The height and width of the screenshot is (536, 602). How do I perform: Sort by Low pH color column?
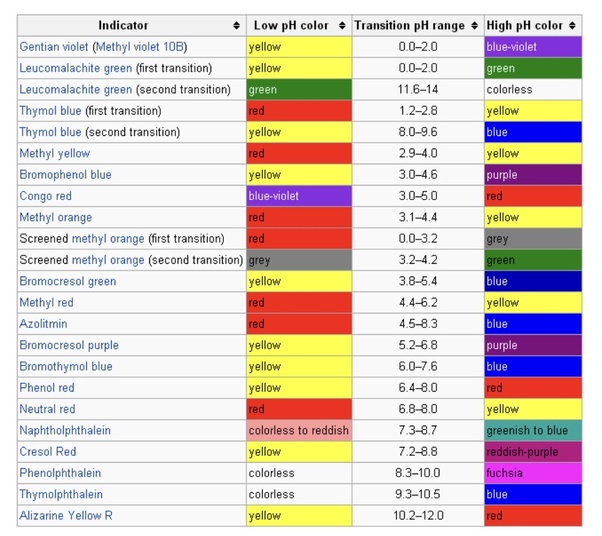pyautogui.click(x=344, y=24)
